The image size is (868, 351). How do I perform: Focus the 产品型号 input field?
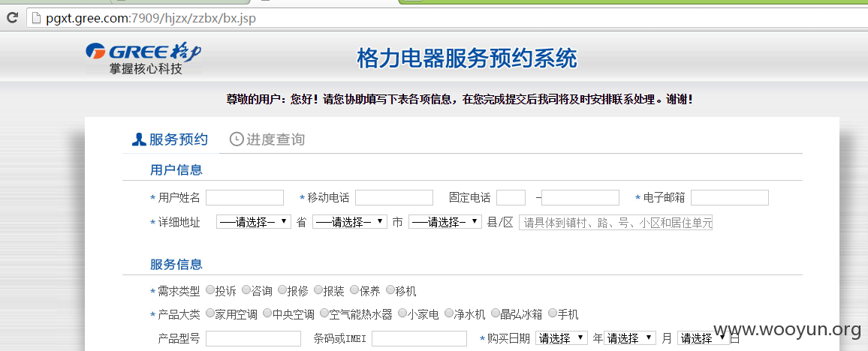pos(253,338)
